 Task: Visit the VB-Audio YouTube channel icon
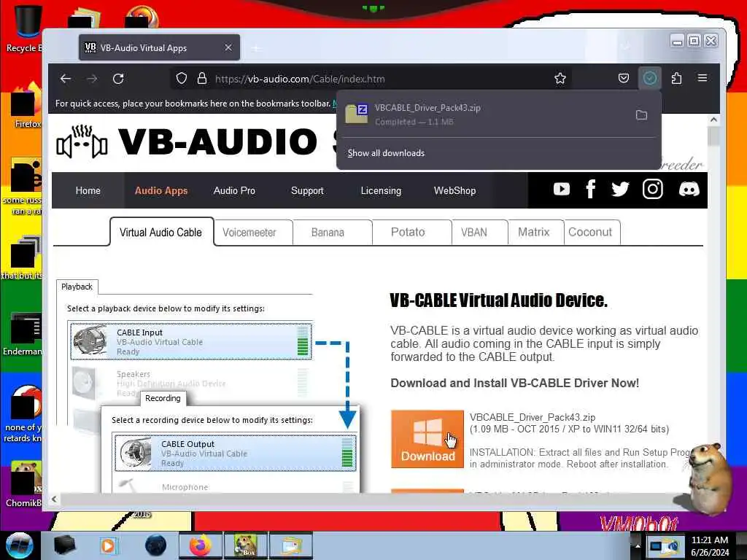pyautogui.click(x=562, y=190)
